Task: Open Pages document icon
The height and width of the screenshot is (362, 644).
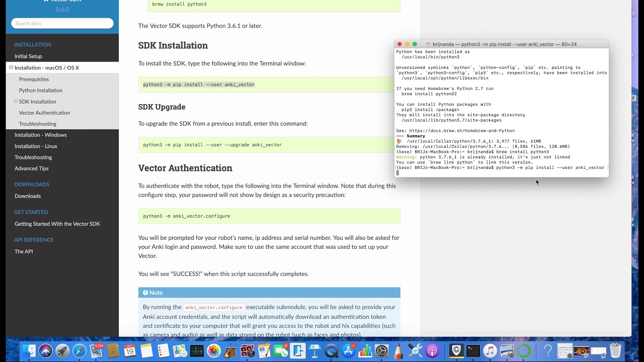Action: 264,350
